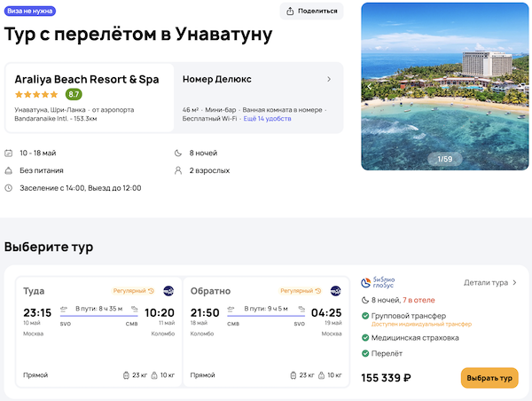Click the Групповой трансфер checkmark item
The width and height of the screenshot is (532, 401).
[x=410, y=315]
